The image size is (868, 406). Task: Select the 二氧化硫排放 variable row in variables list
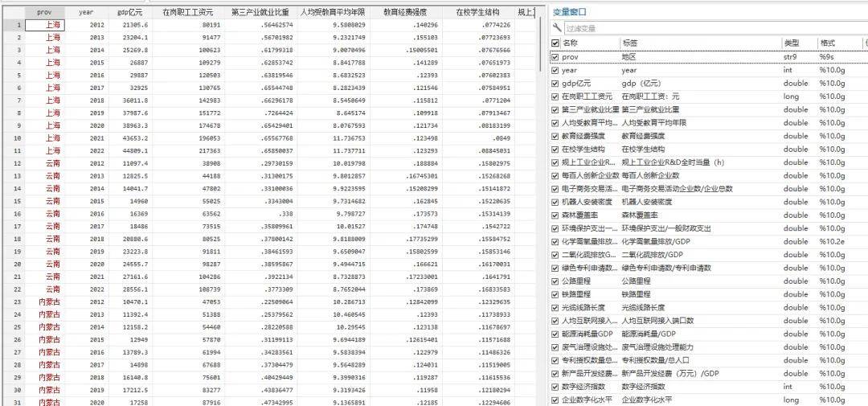point(709,255)
